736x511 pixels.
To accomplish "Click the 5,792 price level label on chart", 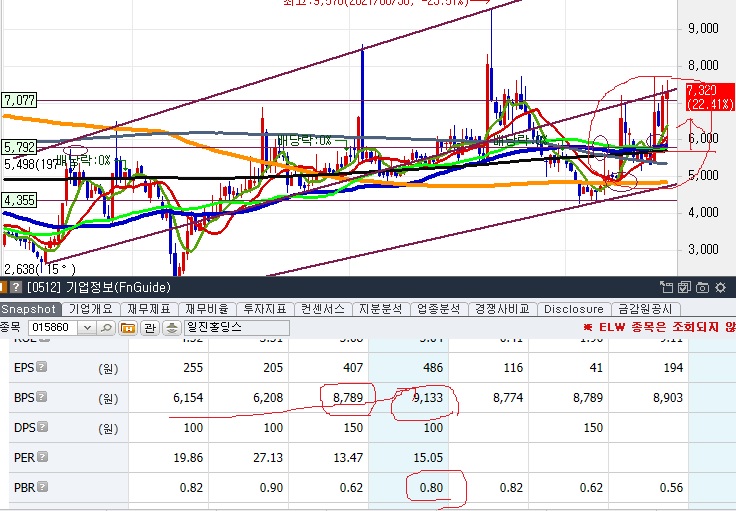I will pos(19,147).
